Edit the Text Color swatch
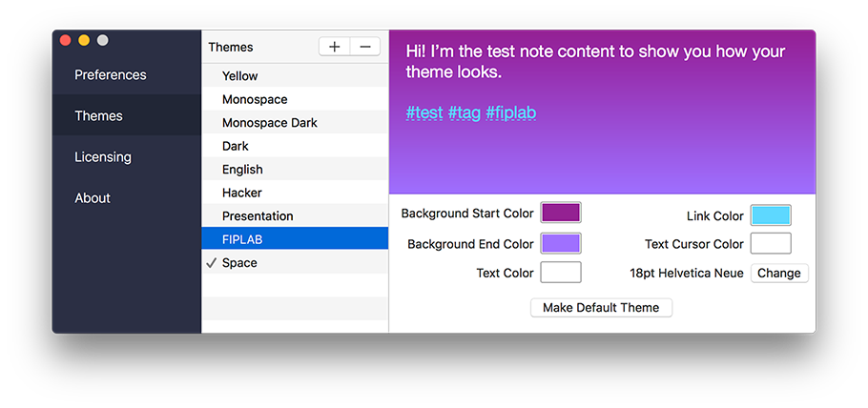 click(x=561, y=273)
